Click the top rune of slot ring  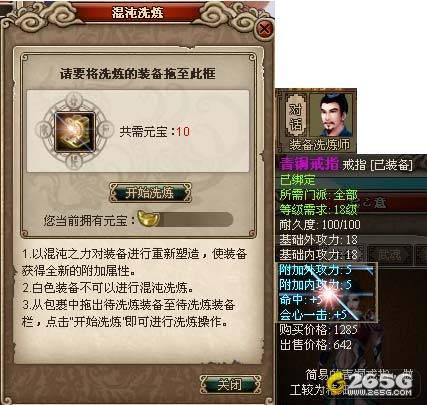click(74, 100)
